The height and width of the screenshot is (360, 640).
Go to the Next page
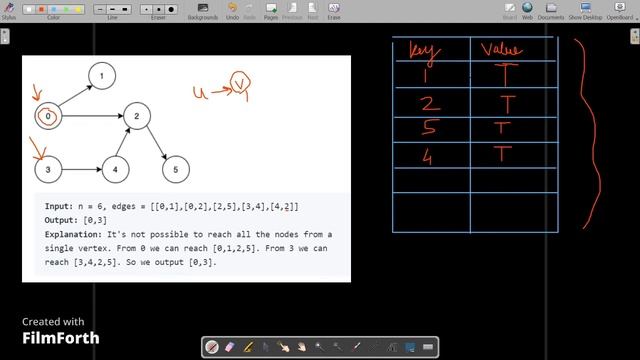313,11
